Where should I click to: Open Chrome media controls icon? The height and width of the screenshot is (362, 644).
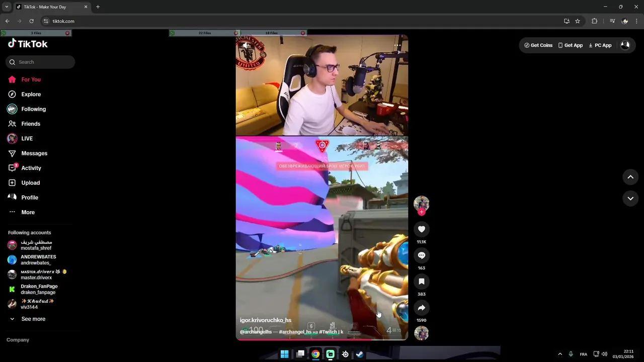[x=612, y=21]
